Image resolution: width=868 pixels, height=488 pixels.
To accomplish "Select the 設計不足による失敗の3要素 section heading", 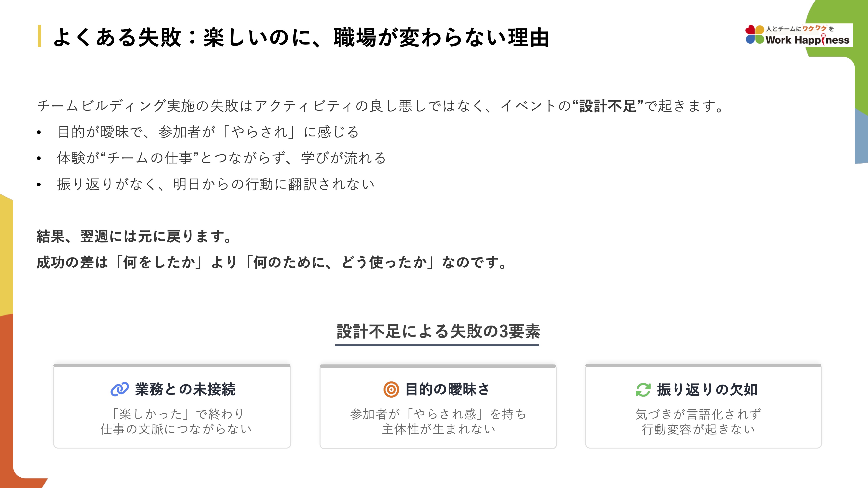I will point(438,331).
